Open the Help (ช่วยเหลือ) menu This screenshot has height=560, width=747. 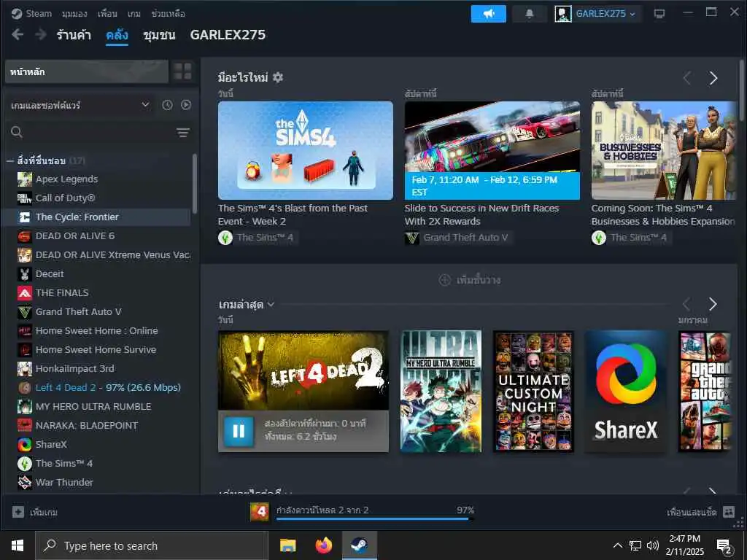click(x=168, y=14)
